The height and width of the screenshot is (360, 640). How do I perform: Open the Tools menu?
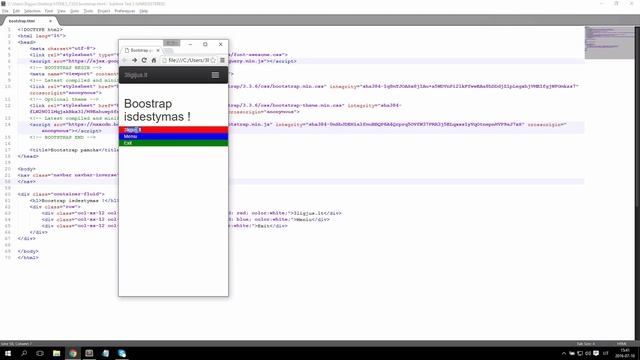pyautogui.click(x=88, y=11)
